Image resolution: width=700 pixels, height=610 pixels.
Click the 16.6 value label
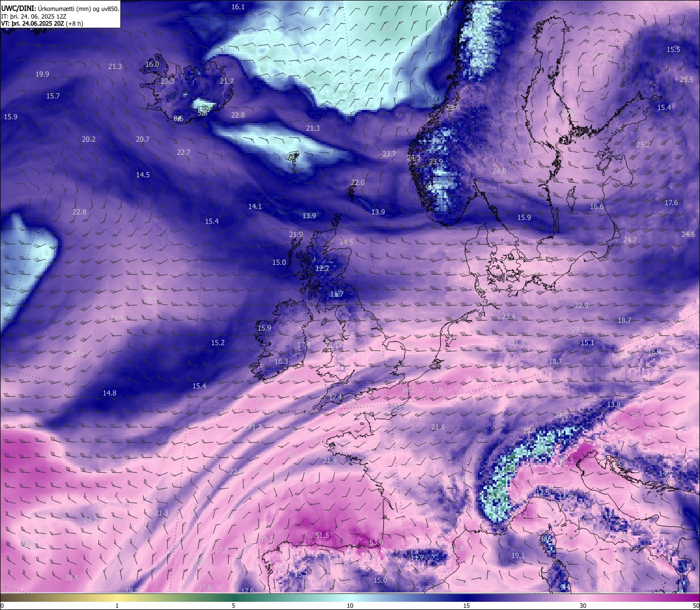coord(597,206)
